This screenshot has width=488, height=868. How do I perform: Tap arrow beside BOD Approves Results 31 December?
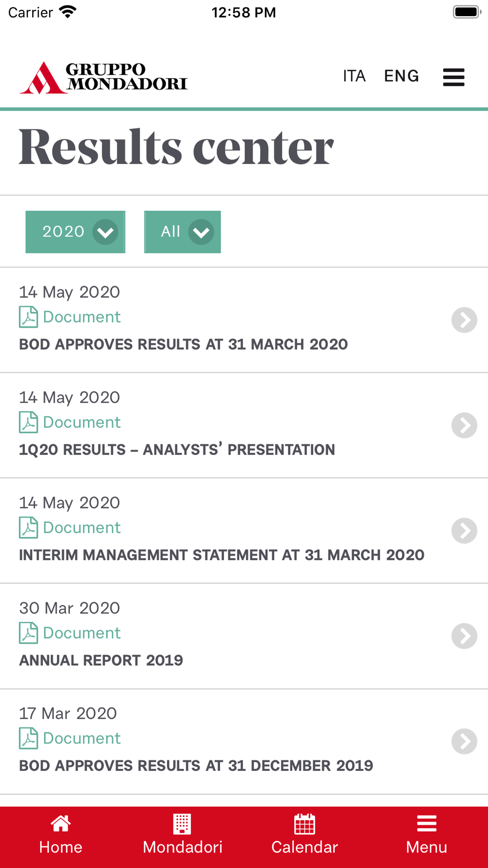pyautogui.click(x=464, y=742)
